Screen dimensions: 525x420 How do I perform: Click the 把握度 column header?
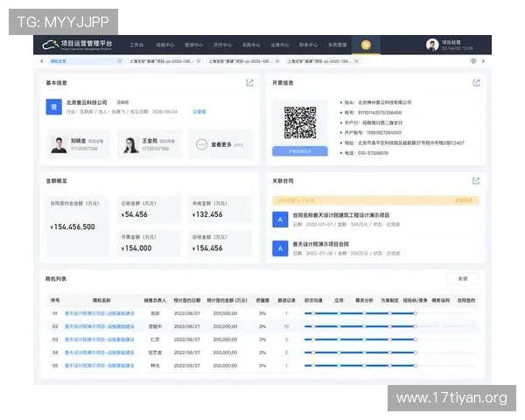click(262, 300)
